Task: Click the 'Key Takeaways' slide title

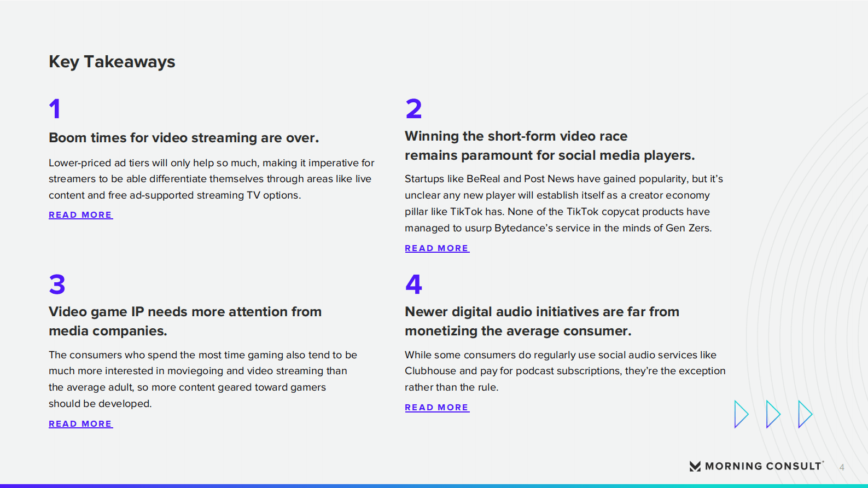Action: tap(112, 62)
